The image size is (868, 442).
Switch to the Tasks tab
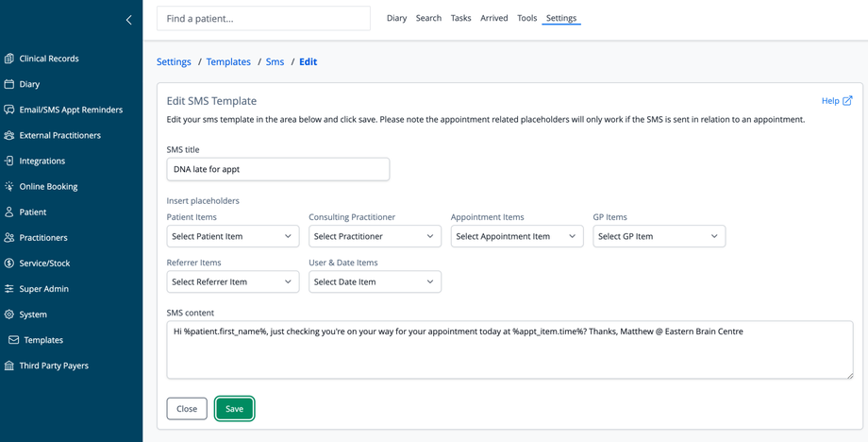coord(460,18)
